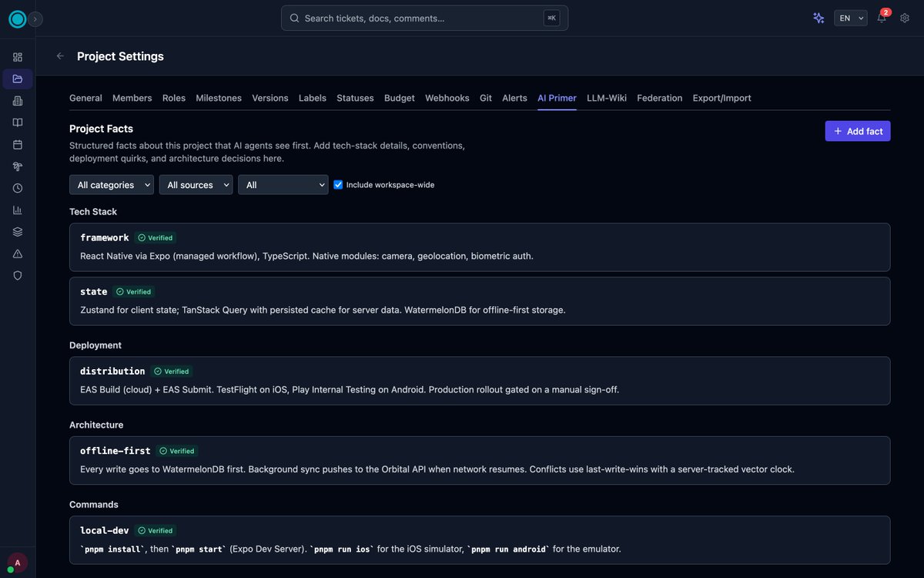Click Verified badge on local-dev fact
Viewport: 924px width, 578px height.
(x=156, y=531)
